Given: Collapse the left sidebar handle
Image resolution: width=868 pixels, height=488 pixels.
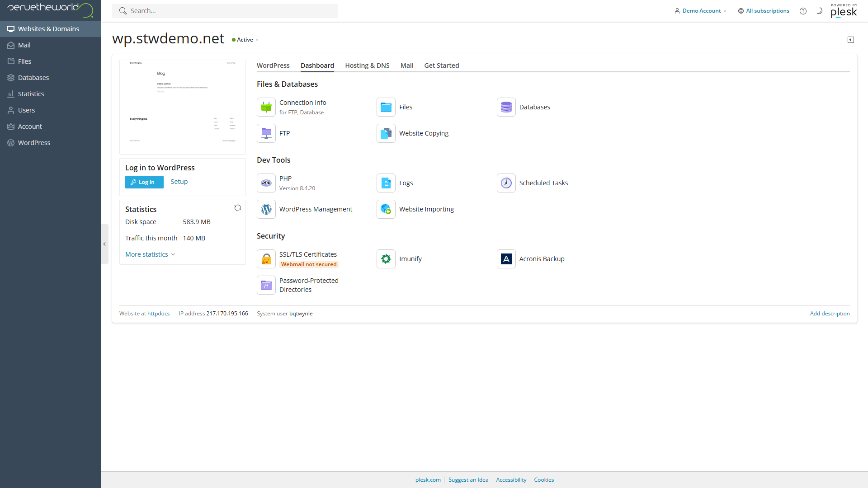Looking at the screenshot, I should click(104, 244).
